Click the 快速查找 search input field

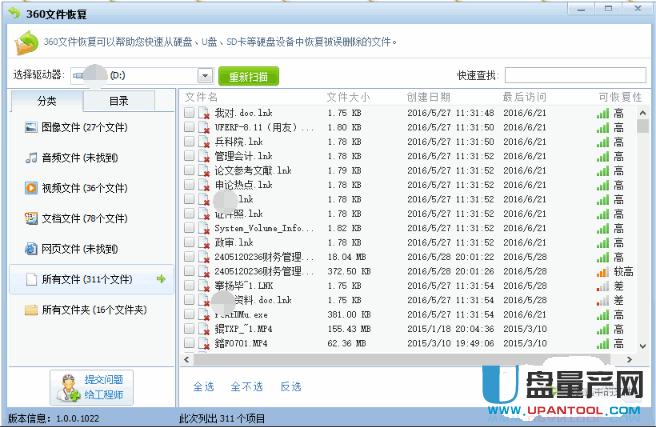(573, 75)
